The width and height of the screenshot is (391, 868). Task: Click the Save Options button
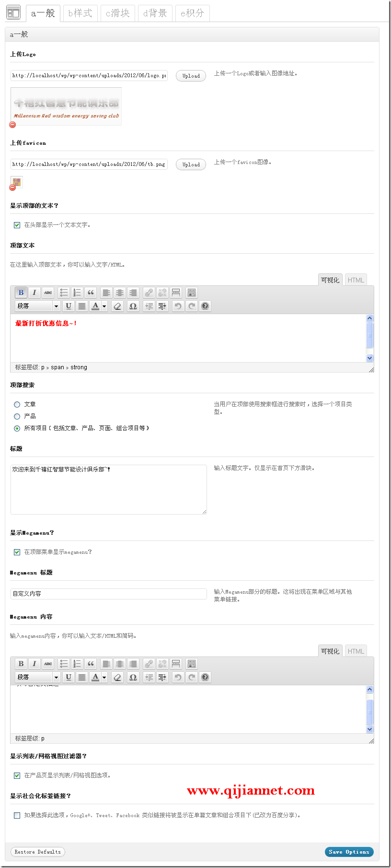click(349, 852)
